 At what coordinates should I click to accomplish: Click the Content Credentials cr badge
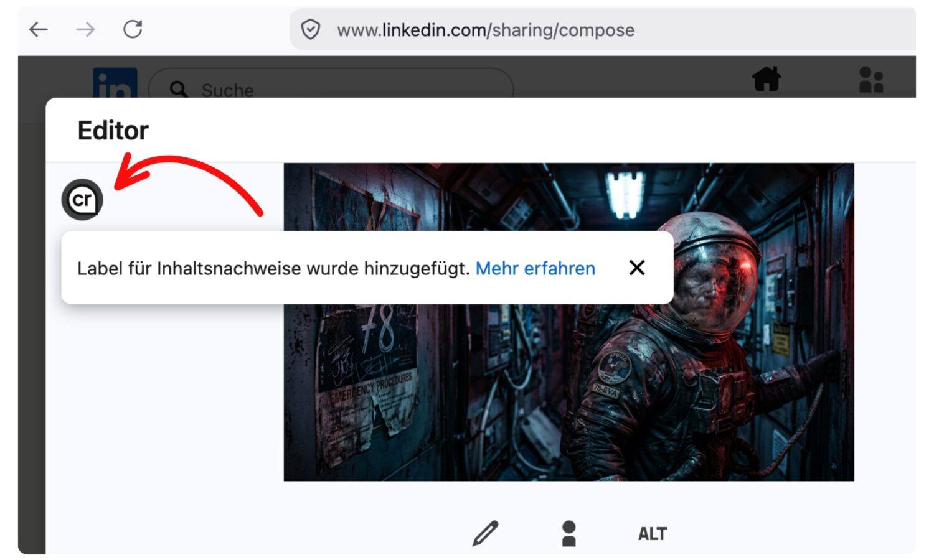pos(82,200)
